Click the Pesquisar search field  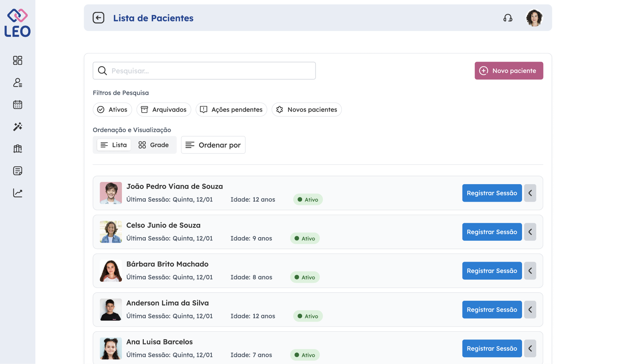204,71
